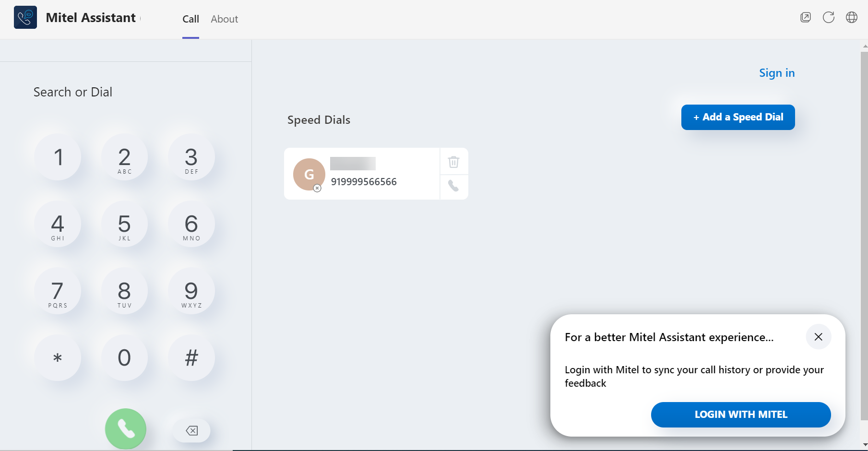
Task: Click LOGIN WITH MITEL
Action: [x=740, y=415]
